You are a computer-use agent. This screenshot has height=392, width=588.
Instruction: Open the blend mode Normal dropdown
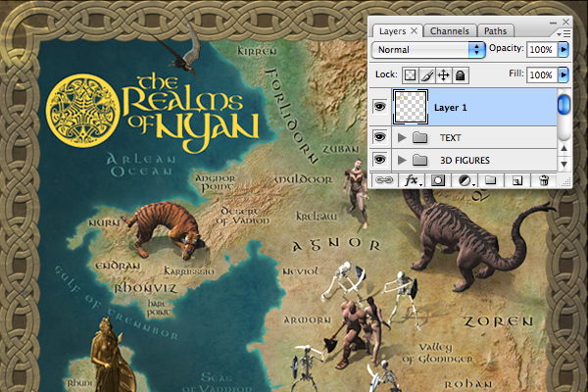click(x=428, y=50)
